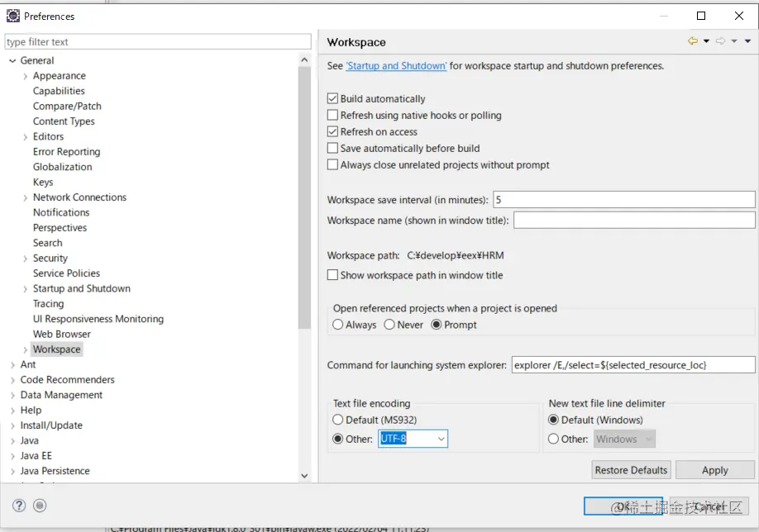Select Service Policies tree item
Image resolution: width=759 pixels, height=532 pixels.
pos(66,273)
